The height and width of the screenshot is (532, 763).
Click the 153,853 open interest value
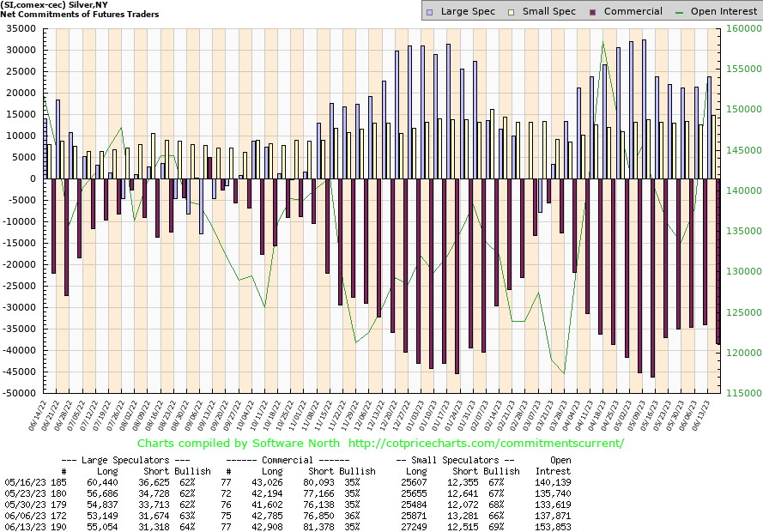pos(553,525)
